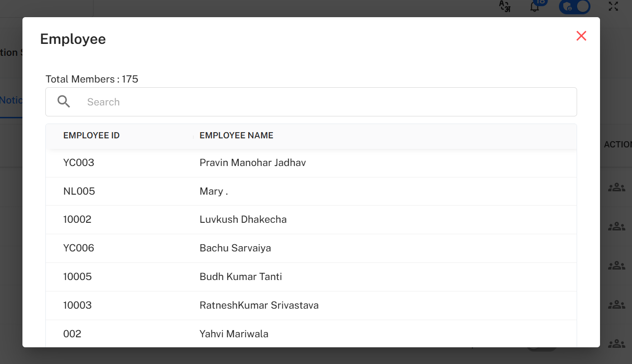The width and height of the screenshot is (632, 364).
Task: Click the fifth group members icon under ACTION
Action: [x=616, y=343]
